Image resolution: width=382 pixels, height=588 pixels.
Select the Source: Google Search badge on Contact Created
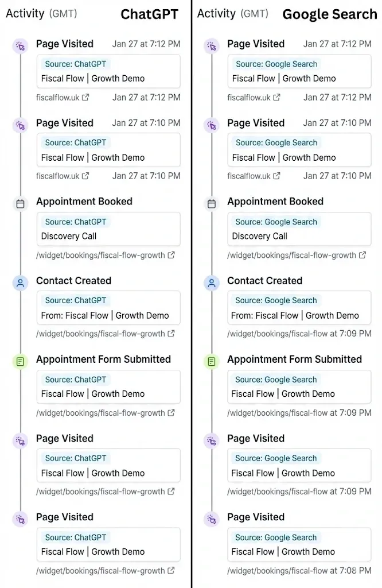pos(276,300)
